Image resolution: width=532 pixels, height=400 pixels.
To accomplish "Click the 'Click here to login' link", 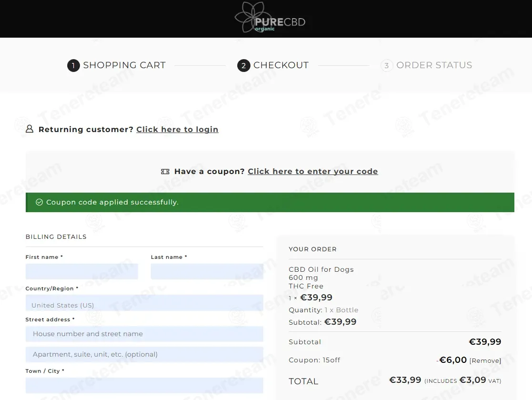I will 178,129.
